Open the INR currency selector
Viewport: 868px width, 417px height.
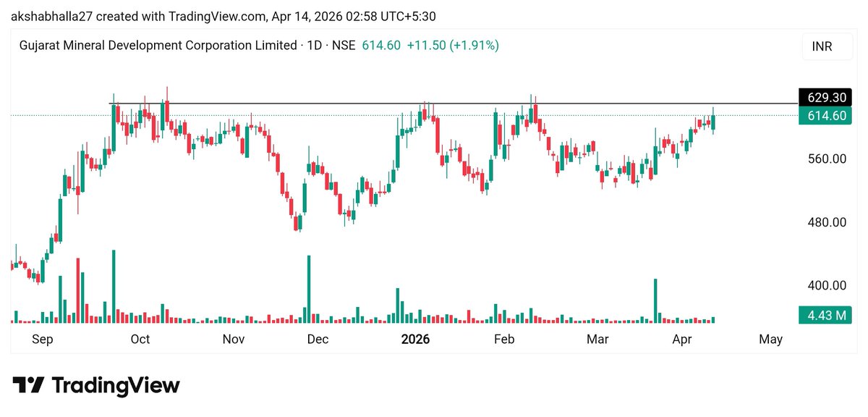point(826,46)
